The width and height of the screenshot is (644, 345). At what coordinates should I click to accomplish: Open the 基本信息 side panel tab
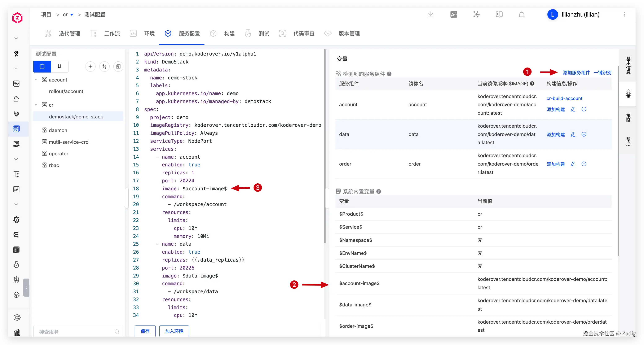coord(628,65)
